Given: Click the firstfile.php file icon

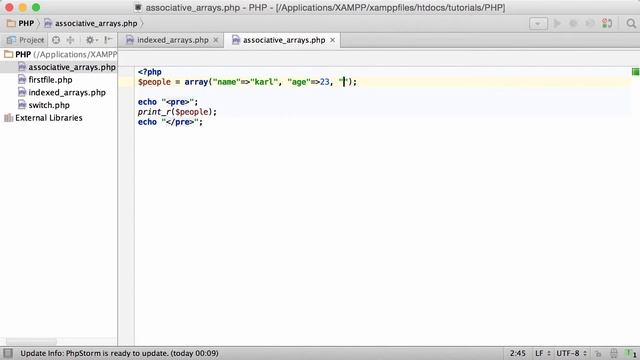Looking at the screenshot, I should 22,80.
